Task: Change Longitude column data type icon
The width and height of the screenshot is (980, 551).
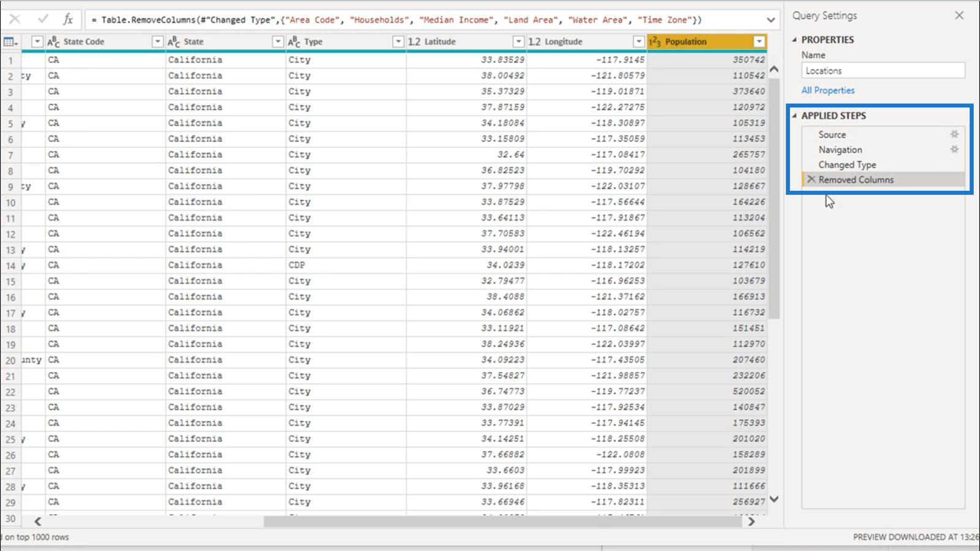Action: coord(535,42)
